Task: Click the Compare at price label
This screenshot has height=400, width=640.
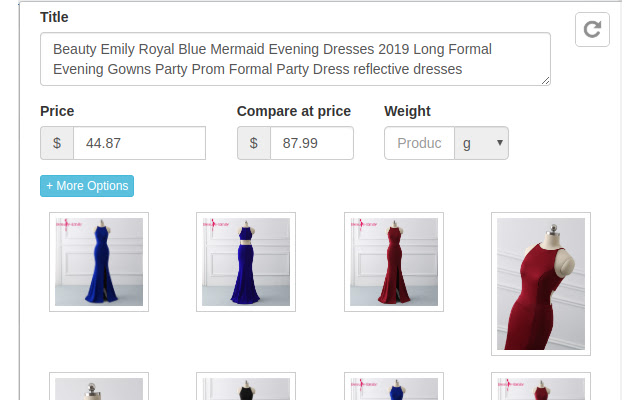Action: 293,111
